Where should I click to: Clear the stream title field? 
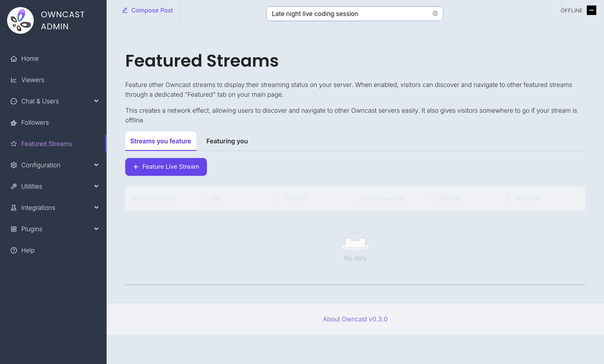[x=435, y=13]
